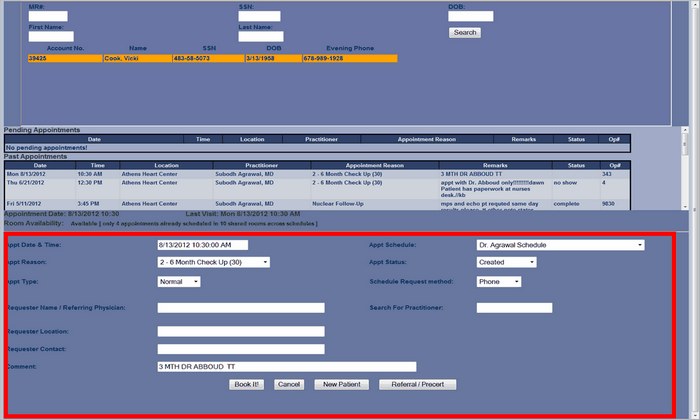Viewport: 700px width, 420px height.
Task: Click the complete status cell
Action: pyautogui.click(x=567, y=204)
